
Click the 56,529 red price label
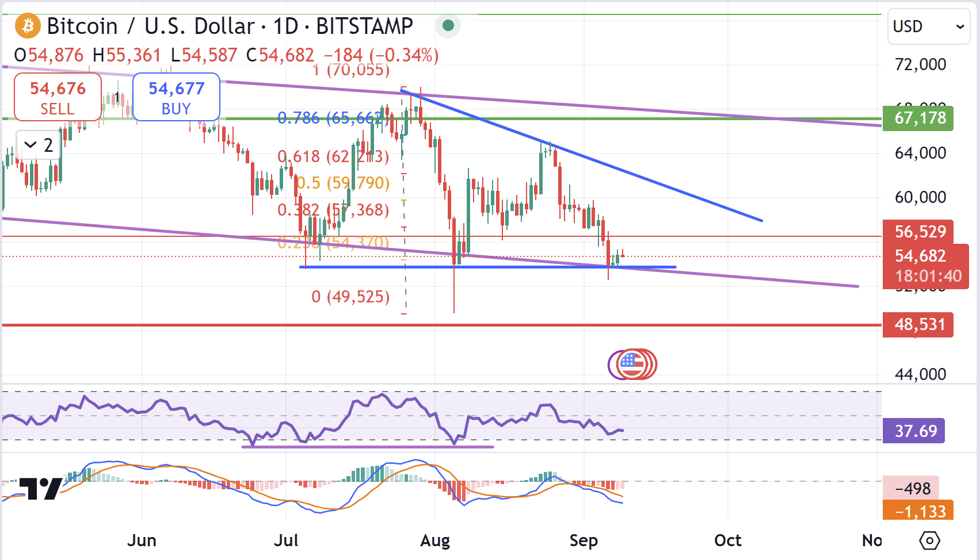[918, 232]
